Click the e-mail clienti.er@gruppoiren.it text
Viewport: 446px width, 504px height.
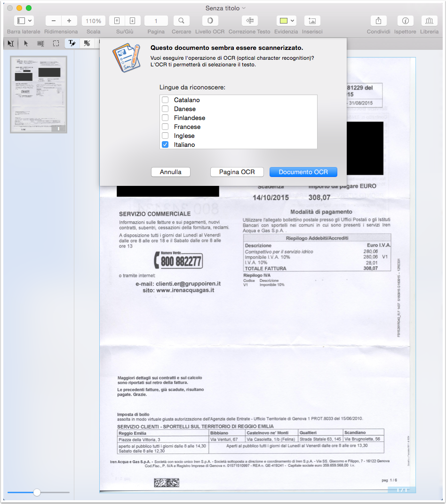click(x=178, y=283)
